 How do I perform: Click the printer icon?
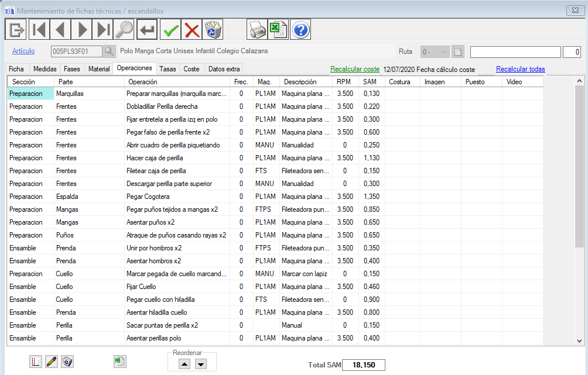(257, 29)
